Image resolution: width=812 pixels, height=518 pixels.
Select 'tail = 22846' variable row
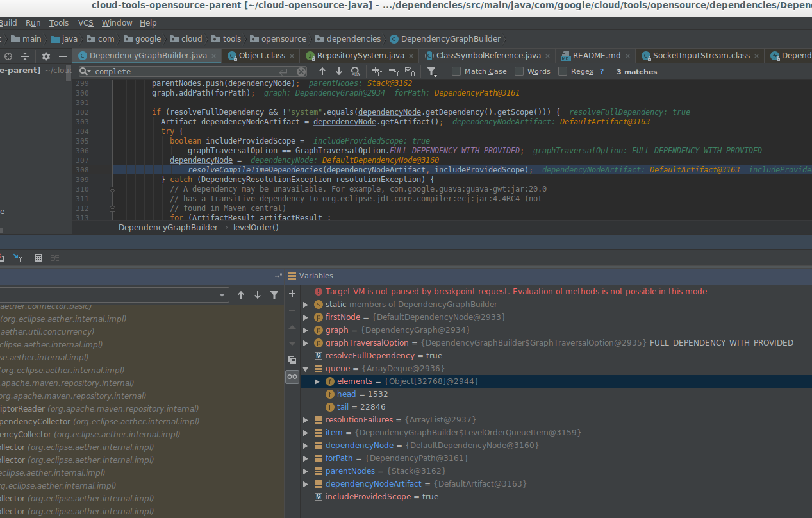556,407
